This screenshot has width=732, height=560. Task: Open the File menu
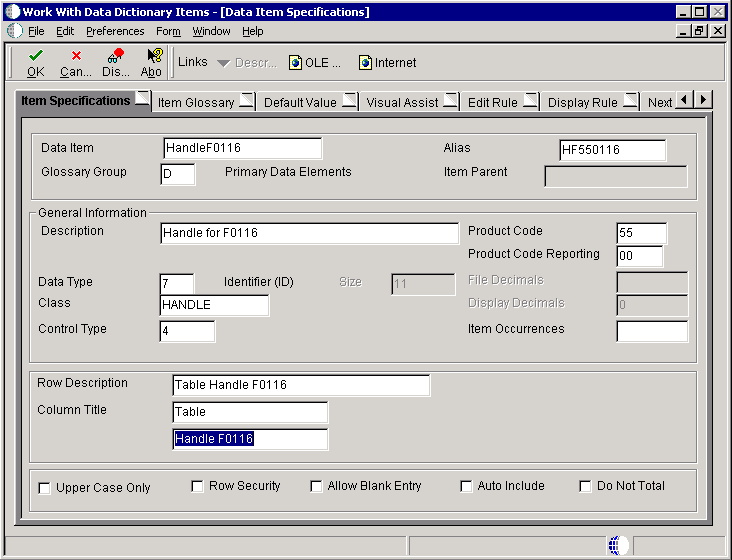click(x=36, y=31)
